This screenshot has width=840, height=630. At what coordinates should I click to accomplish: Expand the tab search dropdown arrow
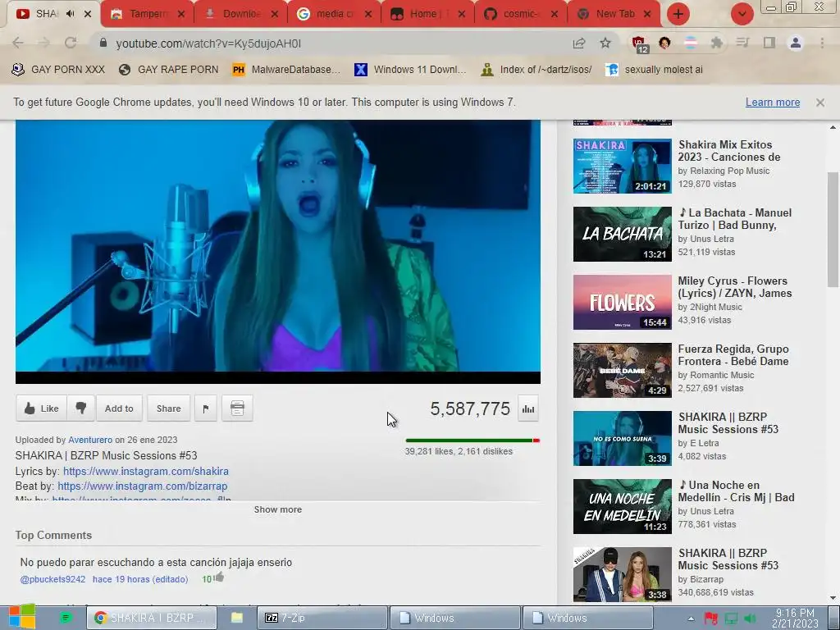click(x=742, y=14)
